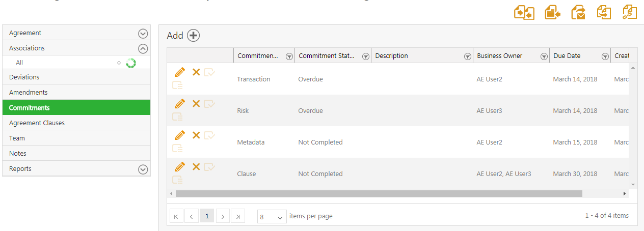Go to the next page of results
Screen dimensions: 644x231
point(223,216)
